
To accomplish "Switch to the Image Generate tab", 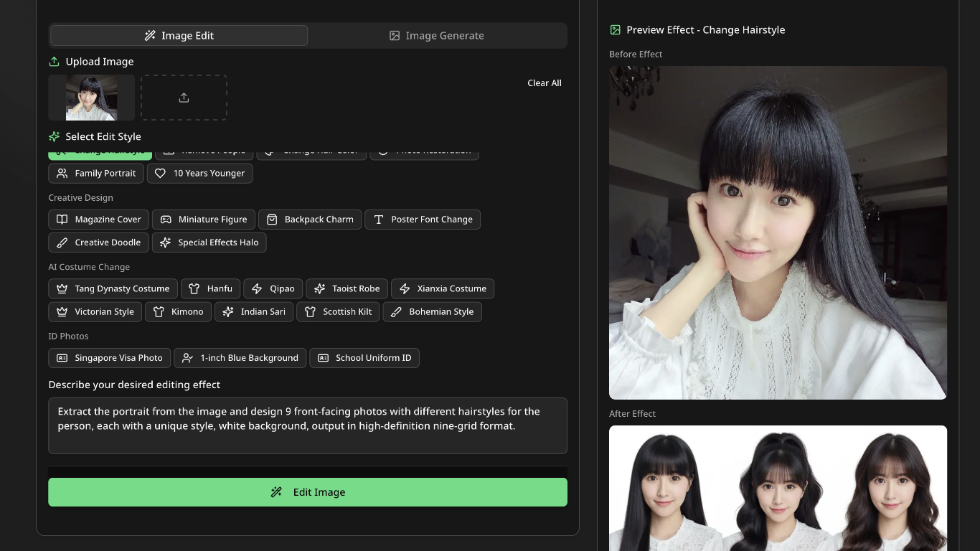I will (x=436, y=36).
